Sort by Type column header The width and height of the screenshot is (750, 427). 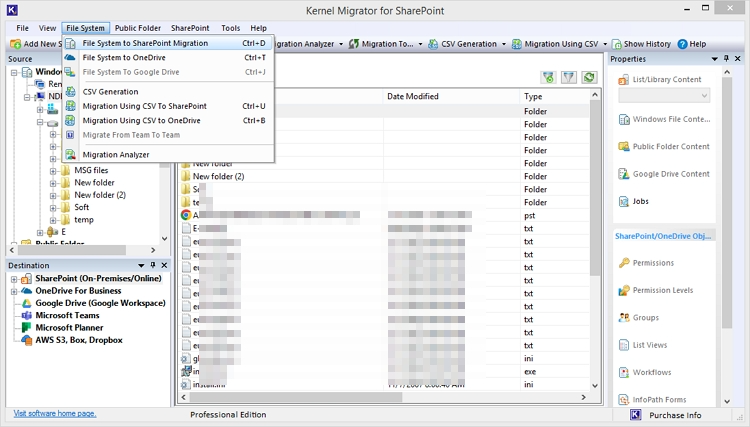click(x=555, y=96)
